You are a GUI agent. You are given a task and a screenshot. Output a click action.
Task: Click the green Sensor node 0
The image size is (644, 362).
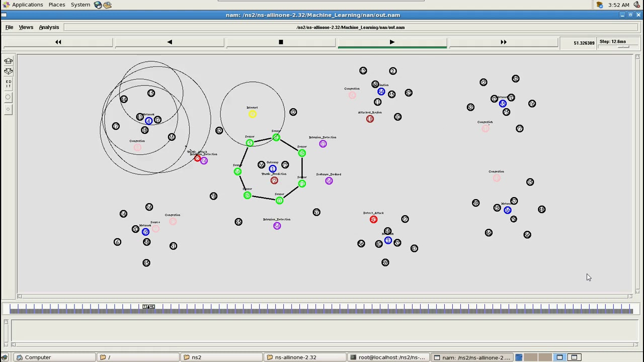[x=279, y=201]
